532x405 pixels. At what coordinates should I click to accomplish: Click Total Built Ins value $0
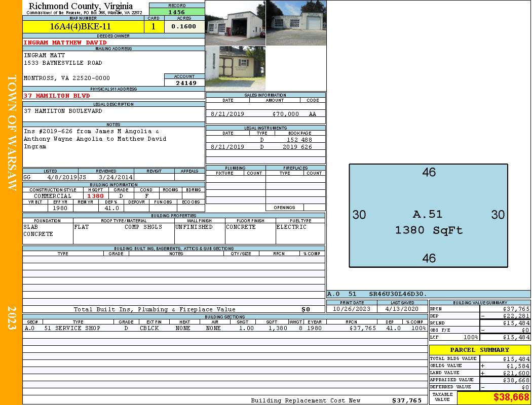coord(306,309)
